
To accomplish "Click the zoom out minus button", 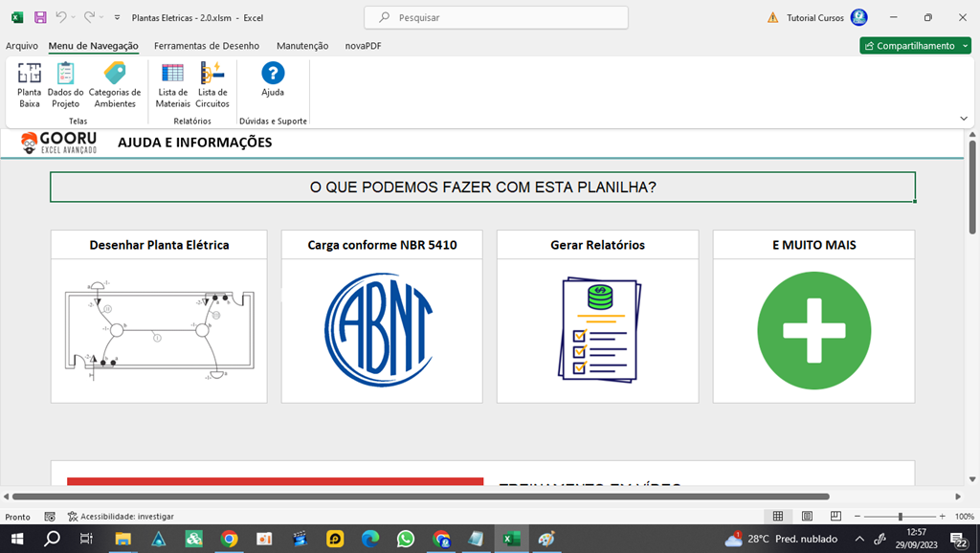I will pos(857,516).
